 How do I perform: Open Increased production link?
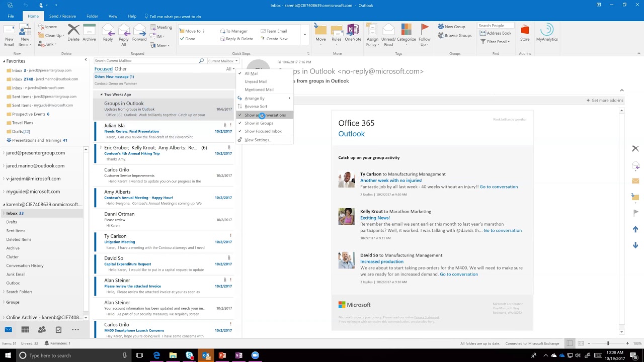(382, 261)
